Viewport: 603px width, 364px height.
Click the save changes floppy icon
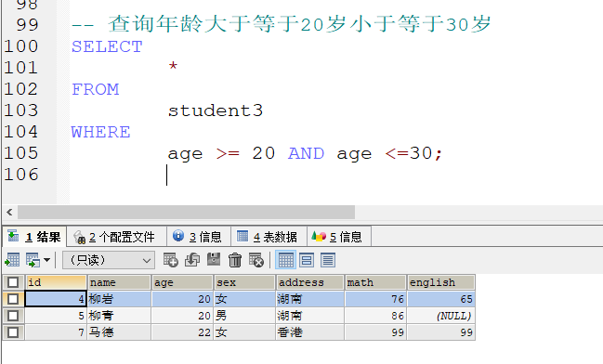coord(214,260)
